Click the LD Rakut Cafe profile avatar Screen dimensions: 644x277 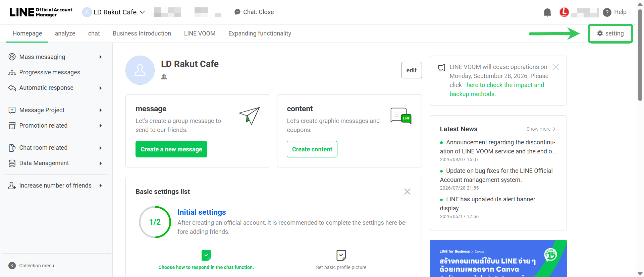click(x=140, y=70)
